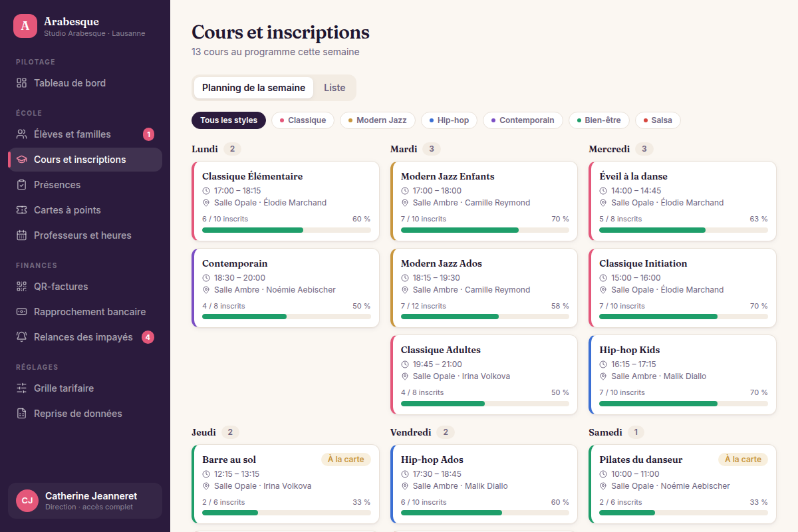
Task: Filter courses by Classique style
Action: pos(303,120)
